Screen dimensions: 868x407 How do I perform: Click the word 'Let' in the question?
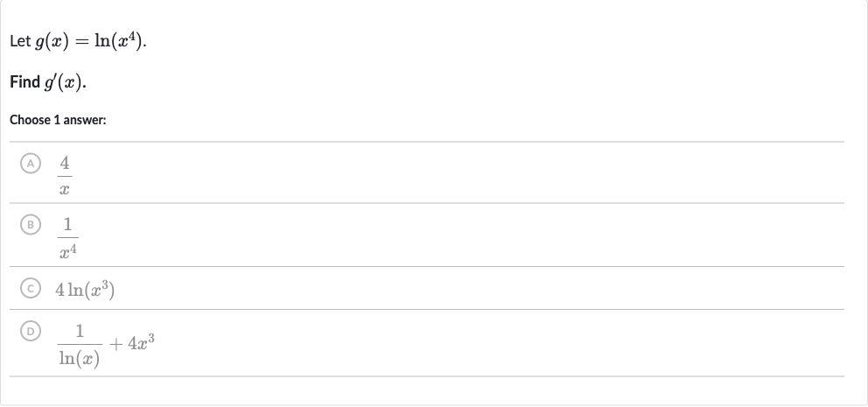pos(20,41)
